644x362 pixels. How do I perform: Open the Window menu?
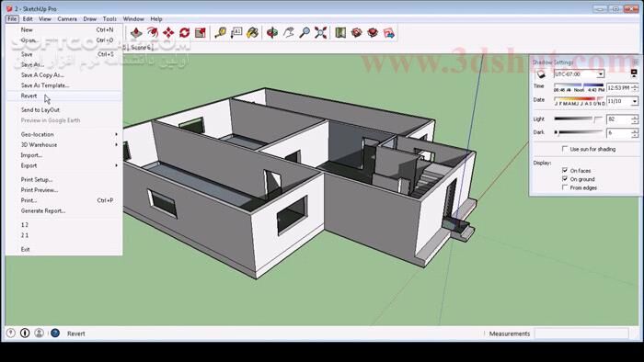(133, 19)
